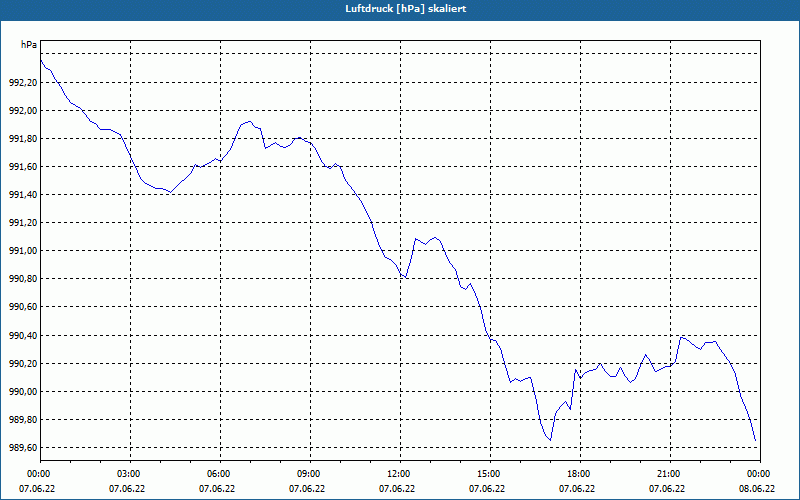This screenshot has height=500, width=800.
Task: Select the 991,80 y-axis label
Action: coord(23,139)
